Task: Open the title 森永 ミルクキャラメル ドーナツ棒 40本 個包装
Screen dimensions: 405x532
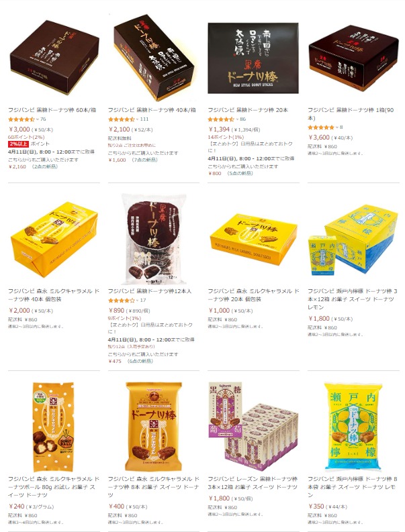Action: point(54,295)
